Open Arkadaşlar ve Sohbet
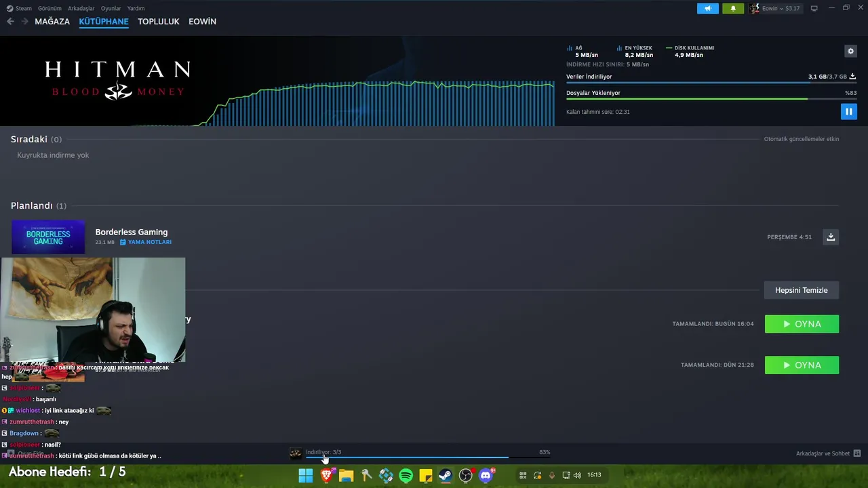 pyautogui.click(x=823, y=453)
